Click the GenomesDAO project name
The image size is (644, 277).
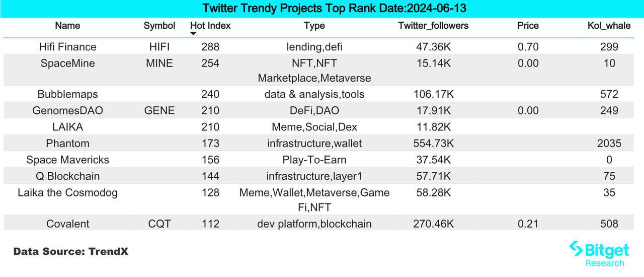point(67,111)
